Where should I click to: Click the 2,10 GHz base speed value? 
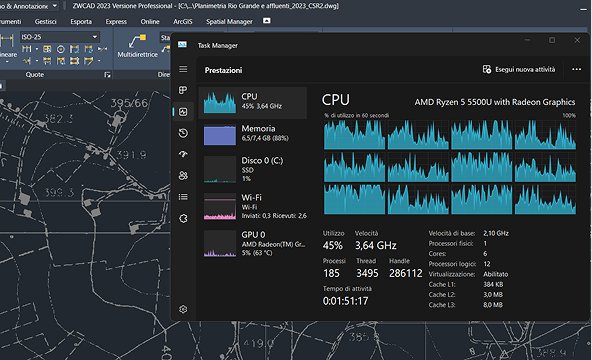tap(496, 234)
